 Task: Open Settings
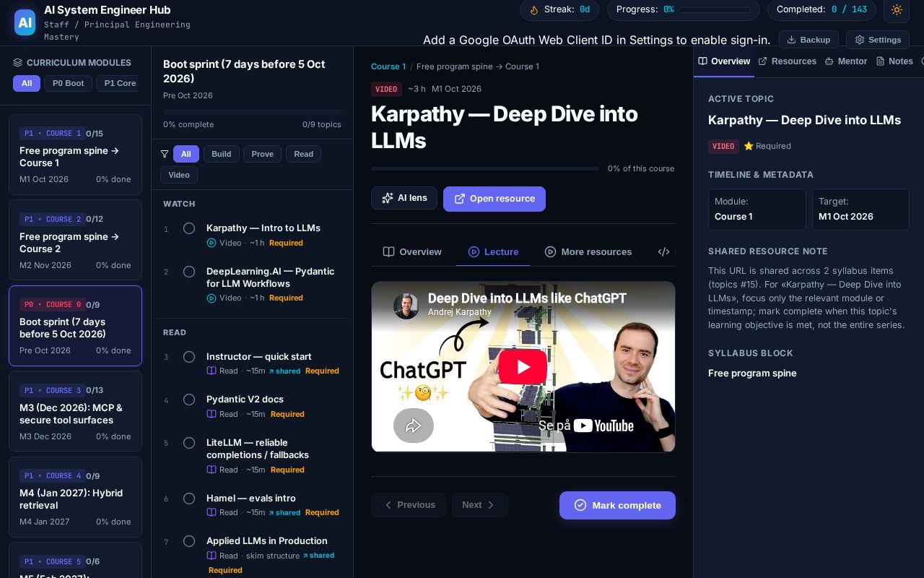coord(878,40)
